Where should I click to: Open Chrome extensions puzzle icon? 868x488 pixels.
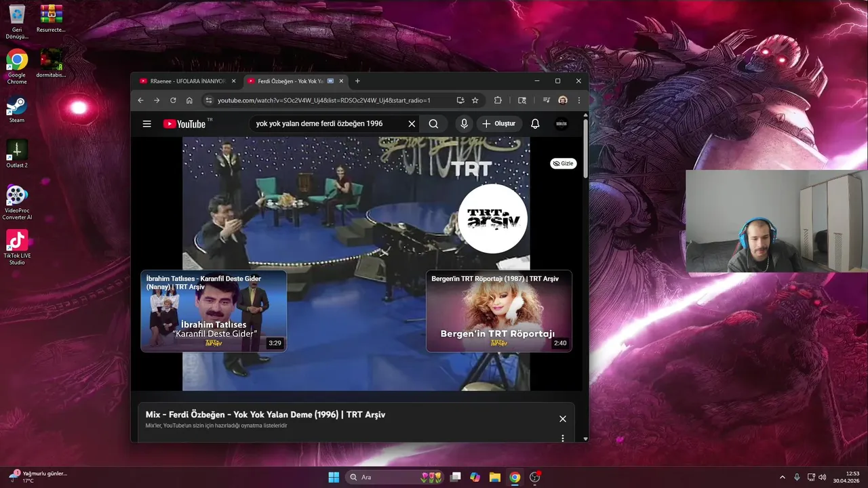pyautogui.click(x=498, y=100)
